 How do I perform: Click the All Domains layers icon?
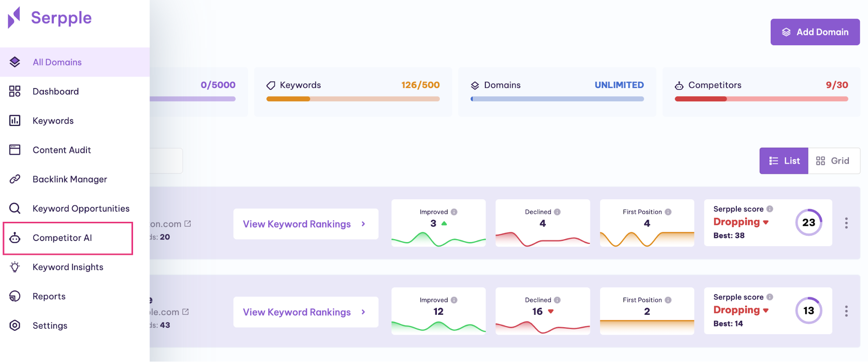point(15,62)
